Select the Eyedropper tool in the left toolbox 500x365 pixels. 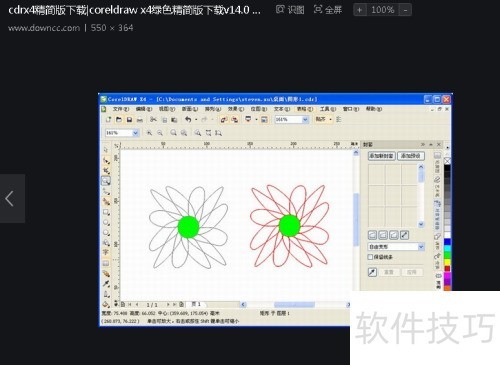pyautogui.click(x=106, y=284)
